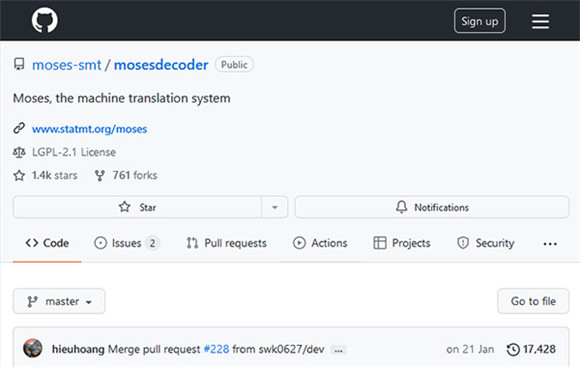Click the 761 forks link
This screenshot has height=367, width=580.
coord(126,175)
